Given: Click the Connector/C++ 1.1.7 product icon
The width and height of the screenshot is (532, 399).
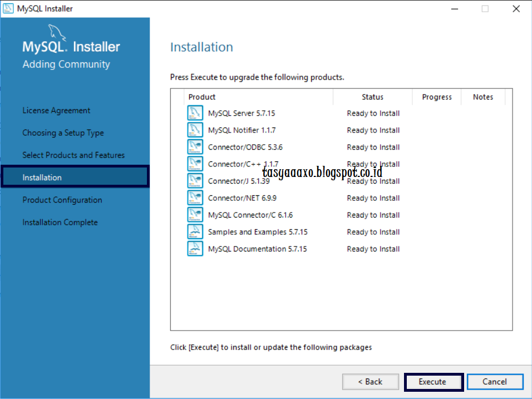Looking at the screenshot, I should point(195,164).
